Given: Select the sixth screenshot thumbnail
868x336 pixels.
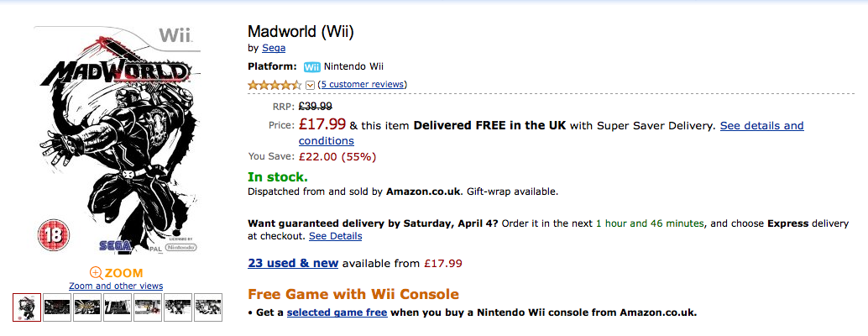Looking at the screenshot, I should (x=178, y=307).
